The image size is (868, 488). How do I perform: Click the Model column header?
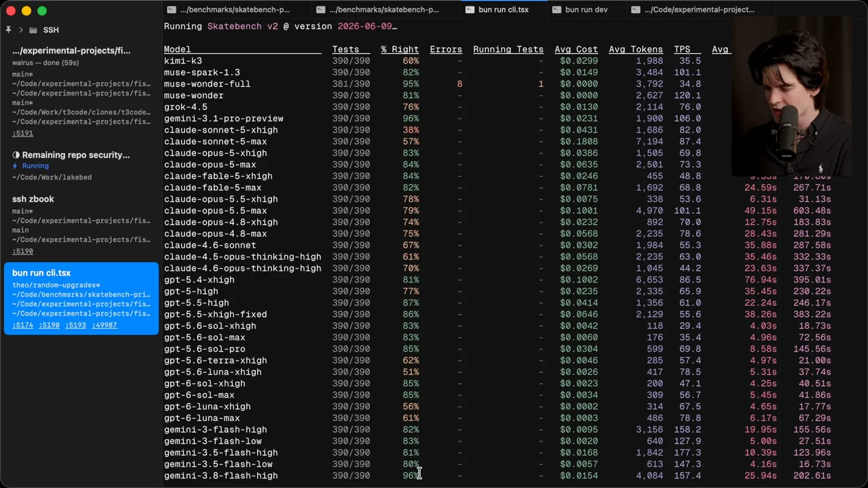pyautogui.click(x=177, y=49)
